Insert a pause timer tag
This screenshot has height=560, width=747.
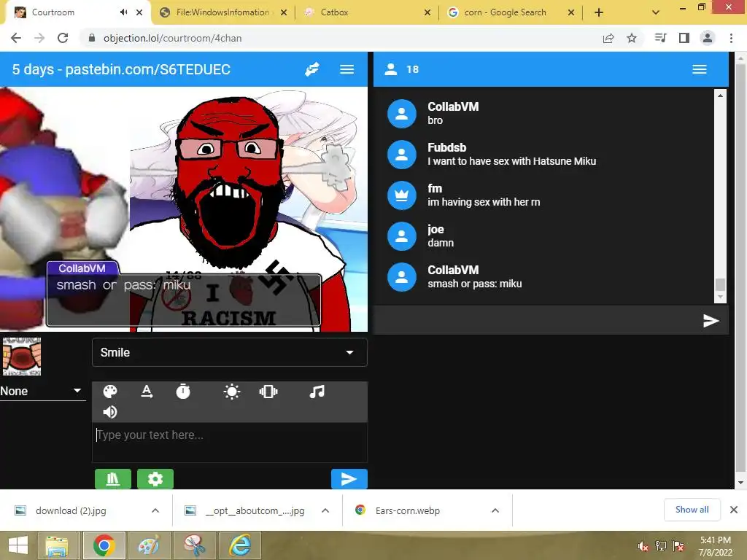(x=183, y=392)
